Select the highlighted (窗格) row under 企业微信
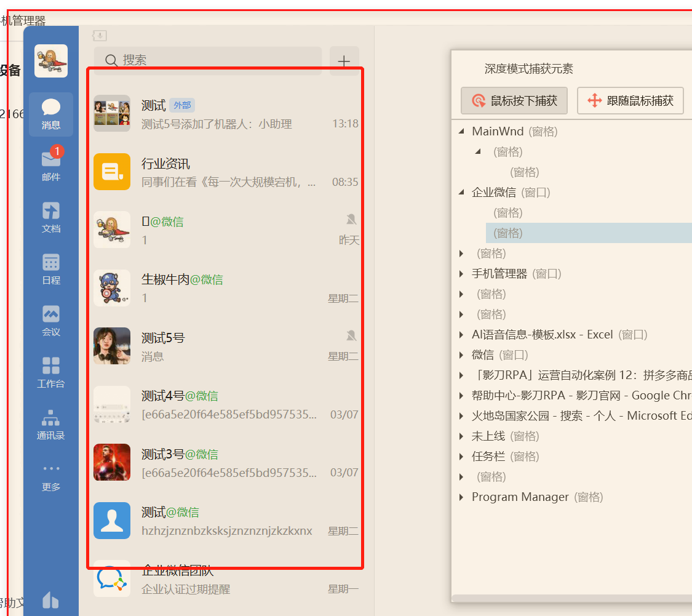692x616 pixels. click(x=589, y=233)
